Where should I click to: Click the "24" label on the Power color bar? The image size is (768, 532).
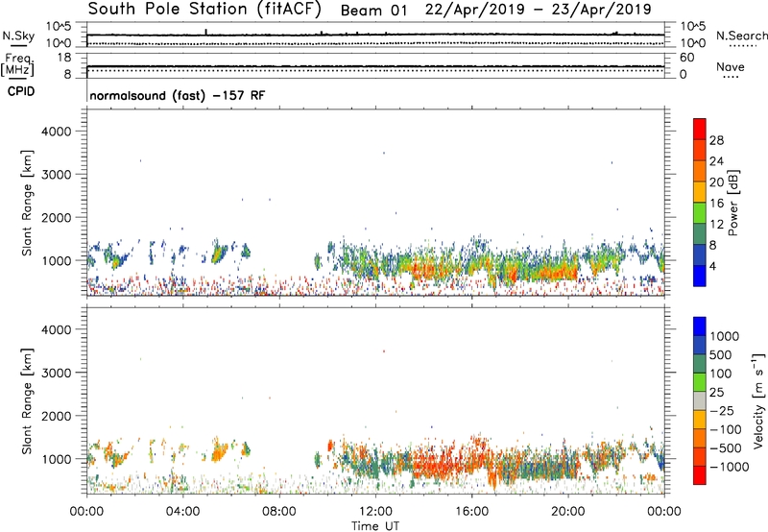click(716, 161)
